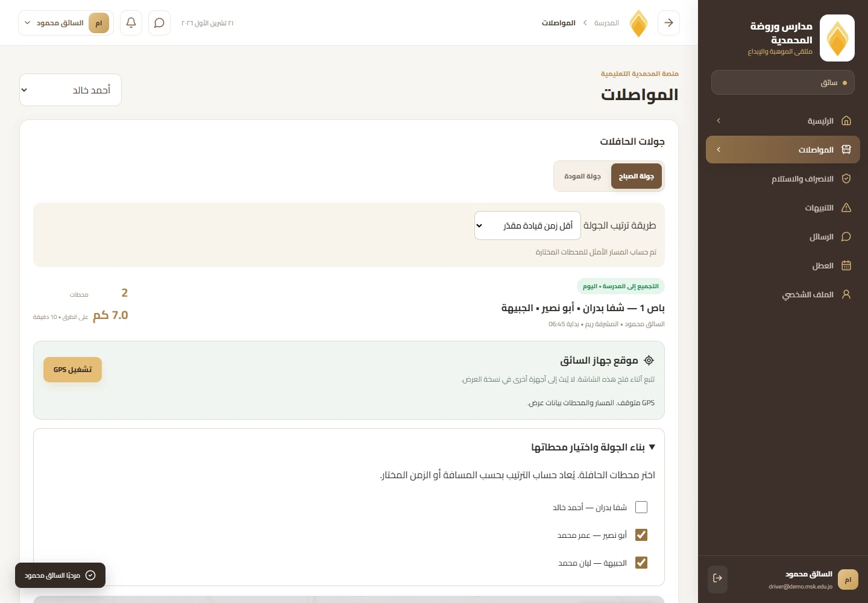
Task: Collapse the بناء الجولة واختيار محطاتها section
Action: click(x=593, y=447)
